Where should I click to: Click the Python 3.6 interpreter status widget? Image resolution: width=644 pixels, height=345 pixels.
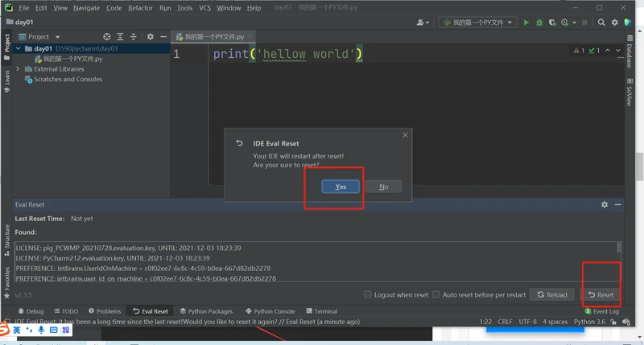click(x=592, y=322)
